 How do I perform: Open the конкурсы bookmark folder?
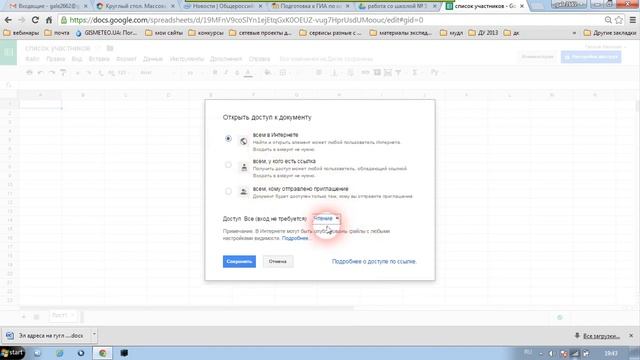click(206, 33)
